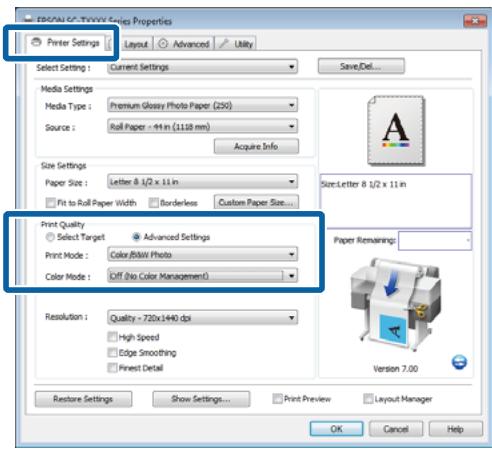The image size is (492, 451).
Task: Click the blue round Epson update icon
Action: 459,362
